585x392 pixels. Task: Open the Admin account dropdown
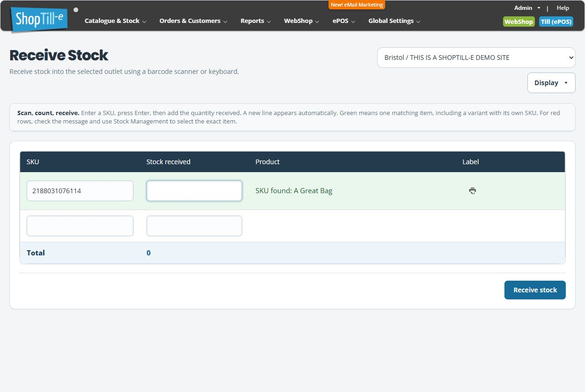[527, 8]
